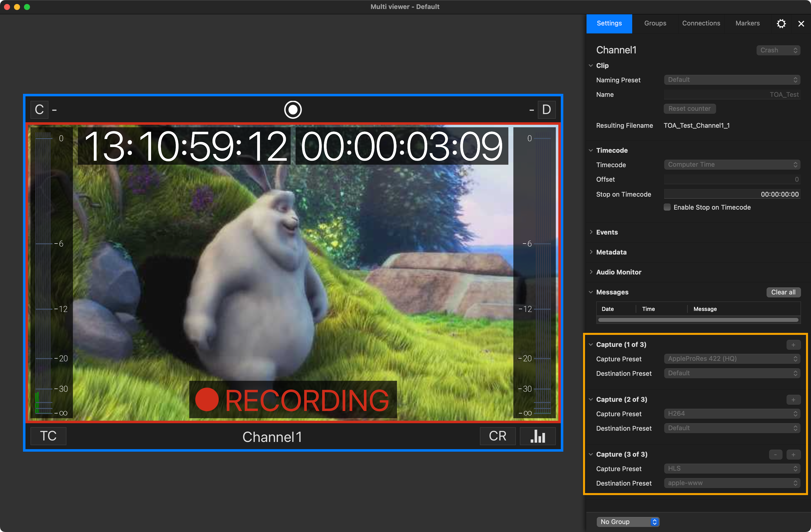Click the Messages table horizontal scrollbar
This screenshot has width=811, height=532.
click(x=698, y=320)
